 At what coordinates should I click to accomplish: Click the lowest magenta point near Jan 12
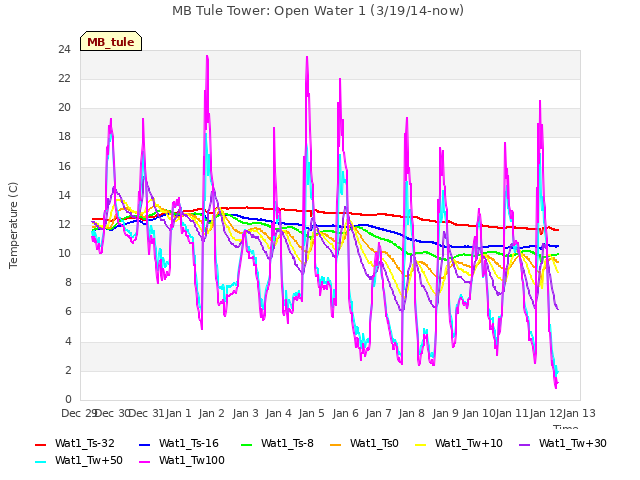[556, 387]
